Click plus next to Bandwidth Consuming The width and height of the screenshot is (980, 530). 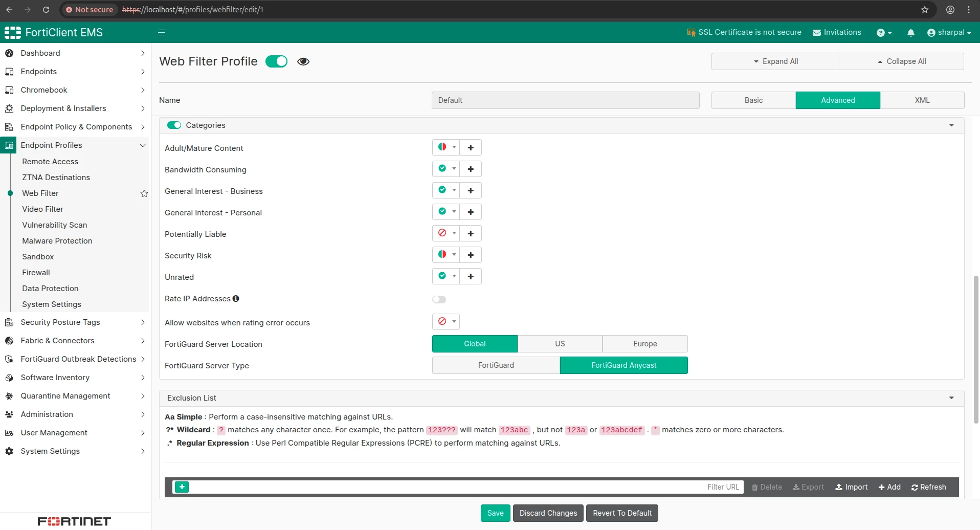tap(471, 169)
